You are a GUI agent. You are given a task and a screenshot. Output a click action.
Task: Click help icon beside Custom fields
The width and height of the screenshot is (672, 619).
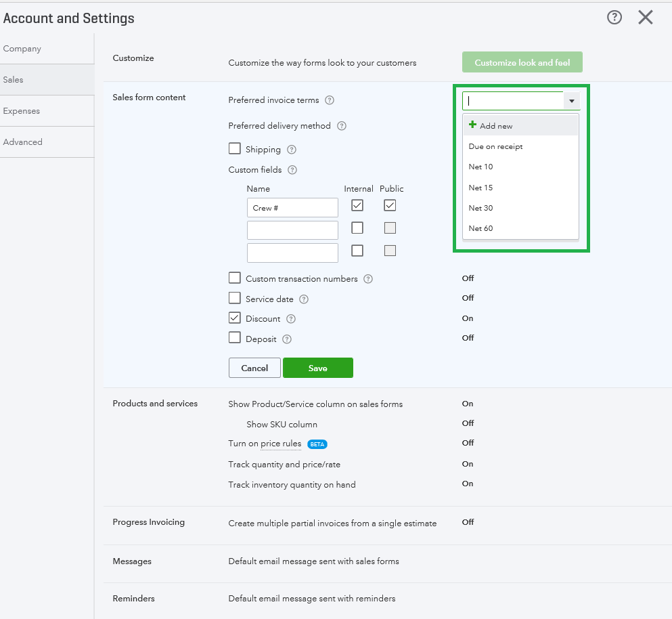point(292,170)
